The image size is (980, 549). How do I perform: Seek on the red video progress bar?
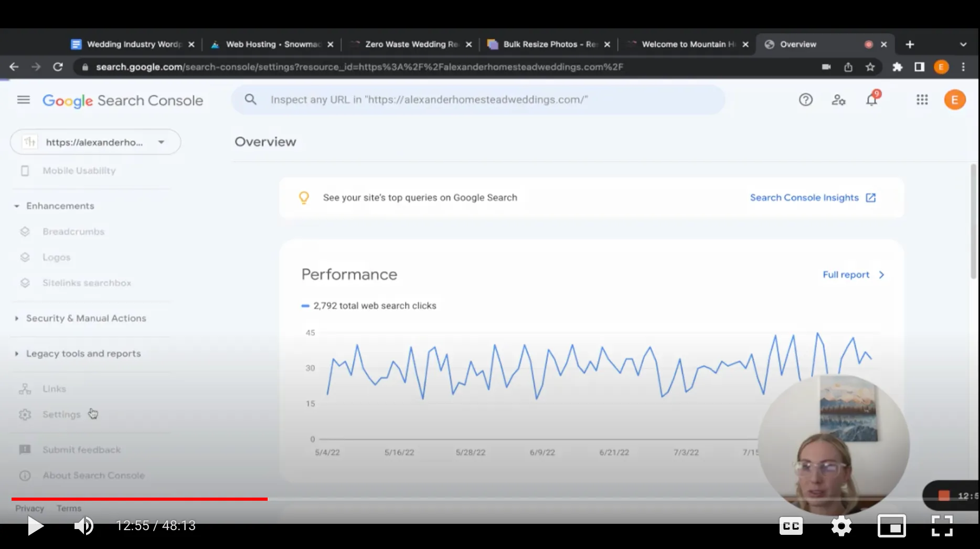coord(140,499)
